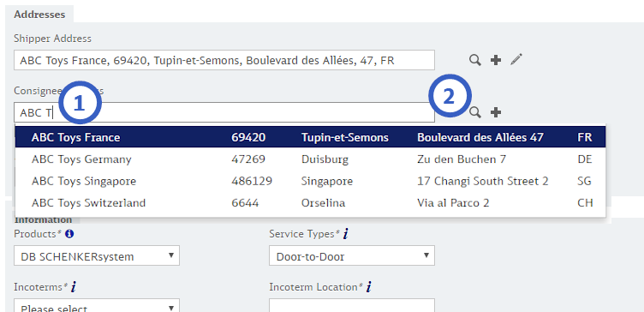The width and height of the screenshot is (644, 312).
Task: Choose ABC Toys Singapore from list
Action: point(311,181)
